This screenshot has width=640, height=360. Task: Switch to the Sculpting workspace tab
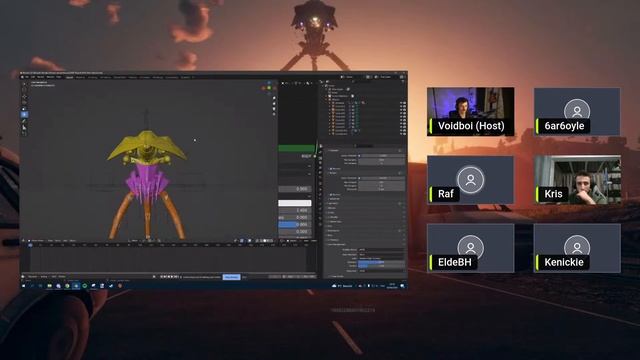point(92,77)
